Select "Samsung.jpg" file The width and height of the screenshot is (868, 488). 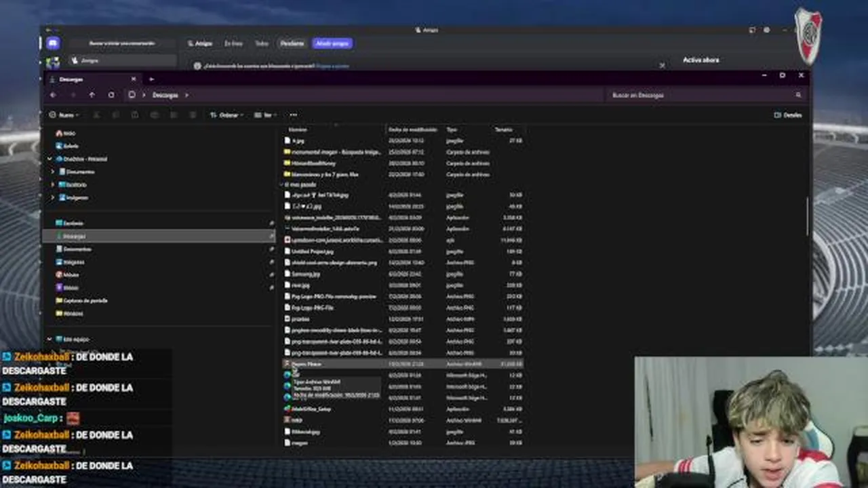pyautogui.click(x=403, y=274)
